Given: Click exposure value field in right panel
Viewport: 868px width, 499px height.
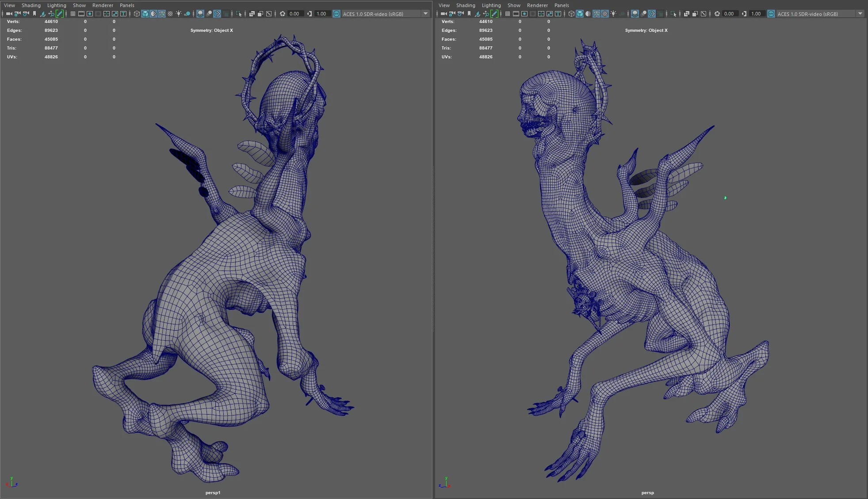Looking at the screenshot, I should (x=729, y=14).
